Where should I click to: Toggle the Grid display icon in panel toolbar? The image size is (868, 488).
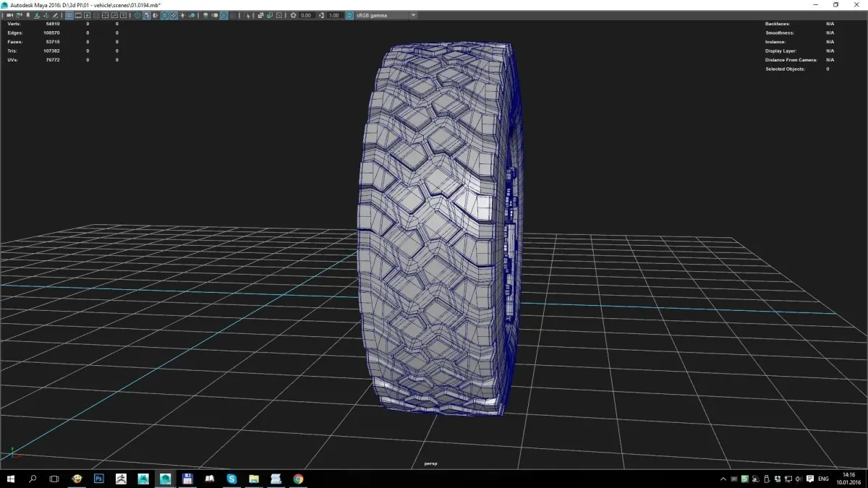pos(69,15)
